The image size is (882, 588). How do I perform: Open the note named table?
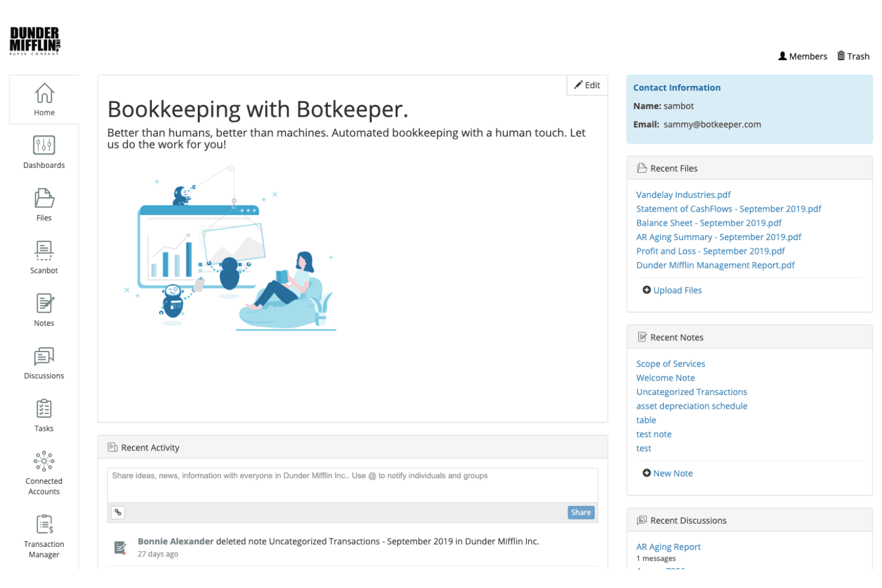pos(646,420)
